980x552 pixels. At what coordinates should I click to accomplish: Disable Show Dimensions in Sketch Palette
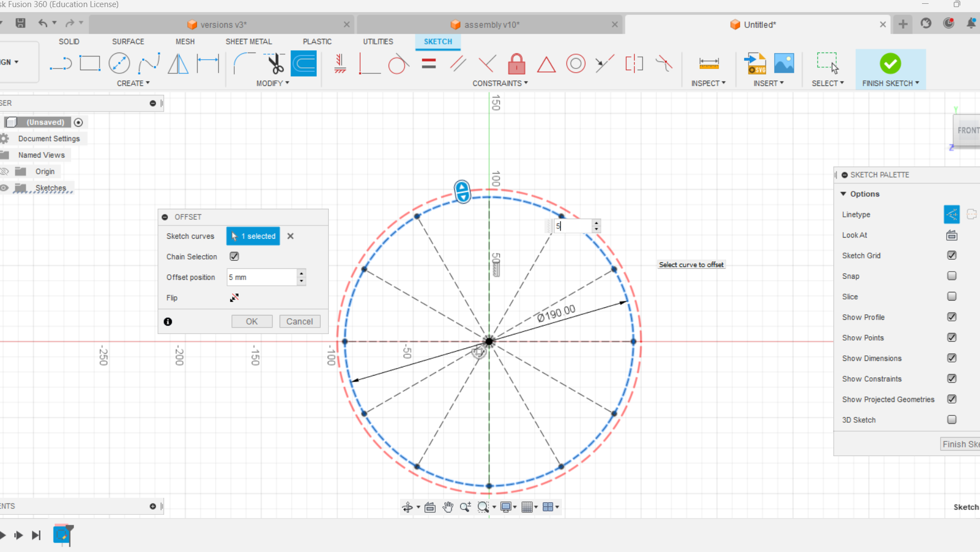pos(952,358)
